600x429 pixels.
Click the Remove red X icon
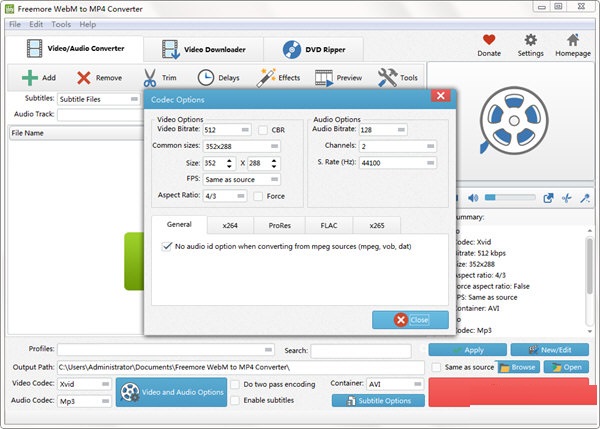(x=84, y=78)
